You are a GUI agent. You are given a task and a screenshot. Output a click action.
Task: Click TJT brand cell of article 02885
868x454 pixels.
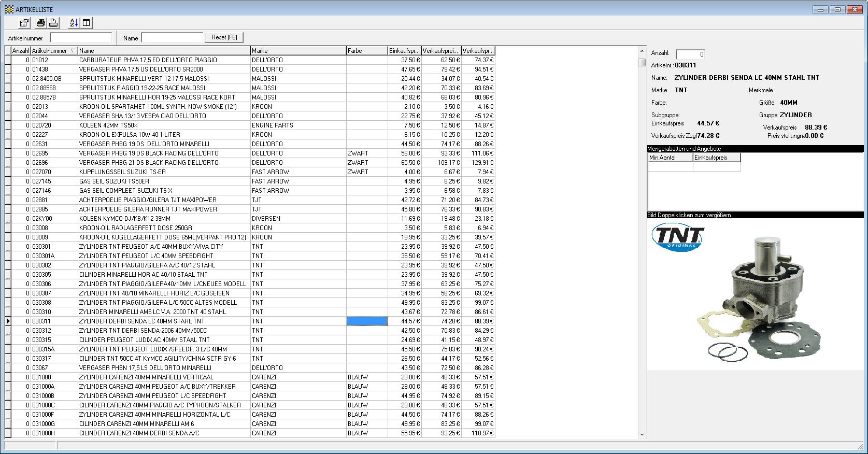298,209
